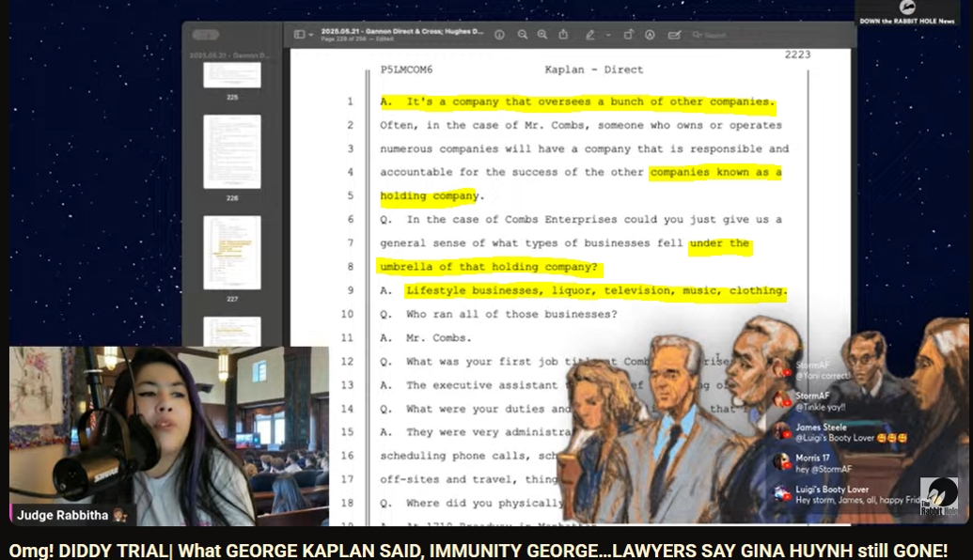Click the line 'Who ran all of those businesses?'
This screenshot has height=560, width=973.
511,315
